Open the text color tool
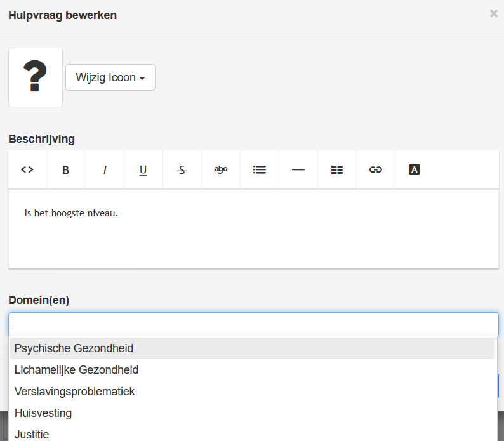 click(x=414, y=169)
